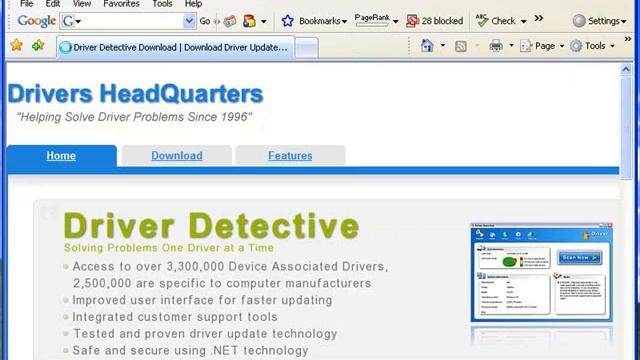Click the Print icon

[496, 46]
